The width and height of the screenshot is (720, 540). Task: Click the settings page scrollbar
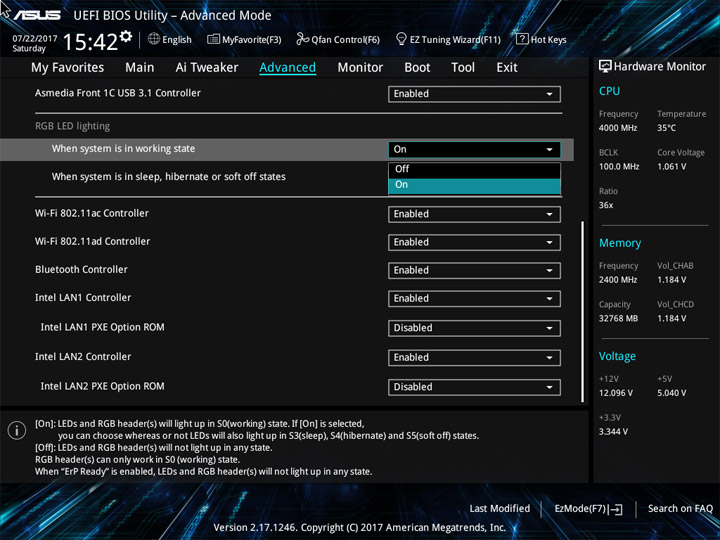[583, 312]
